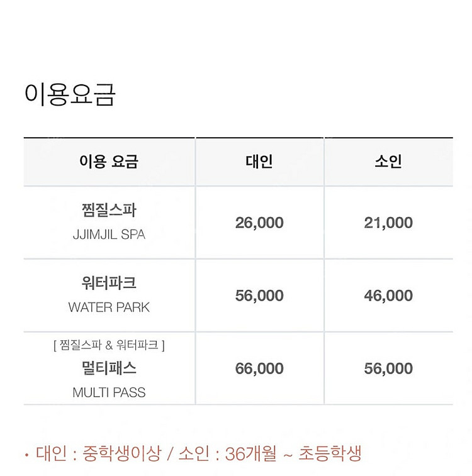This screenshot has height=476, width=472.
Task: Click the "멀티패스" row label
Action: point(109,368)
